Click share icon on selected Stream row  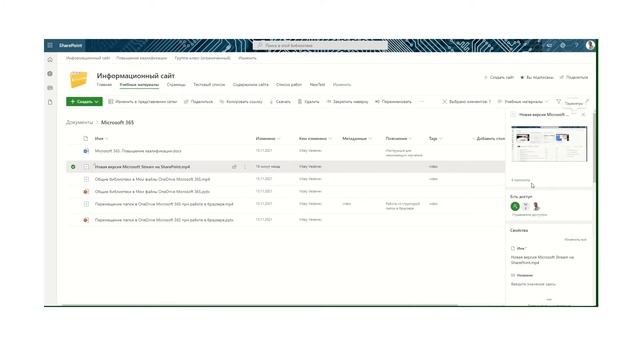(234, 167)
